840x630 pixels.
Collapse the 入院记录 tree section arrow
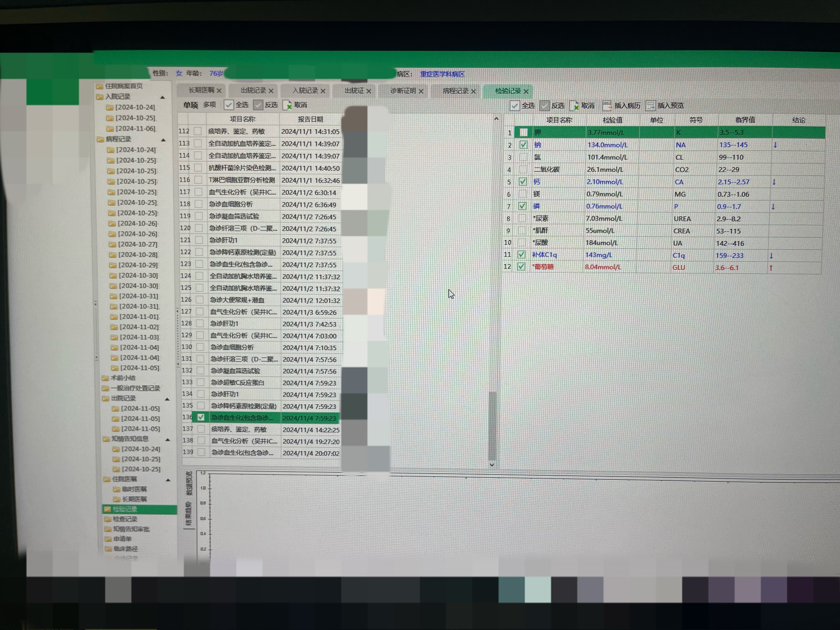162,97
